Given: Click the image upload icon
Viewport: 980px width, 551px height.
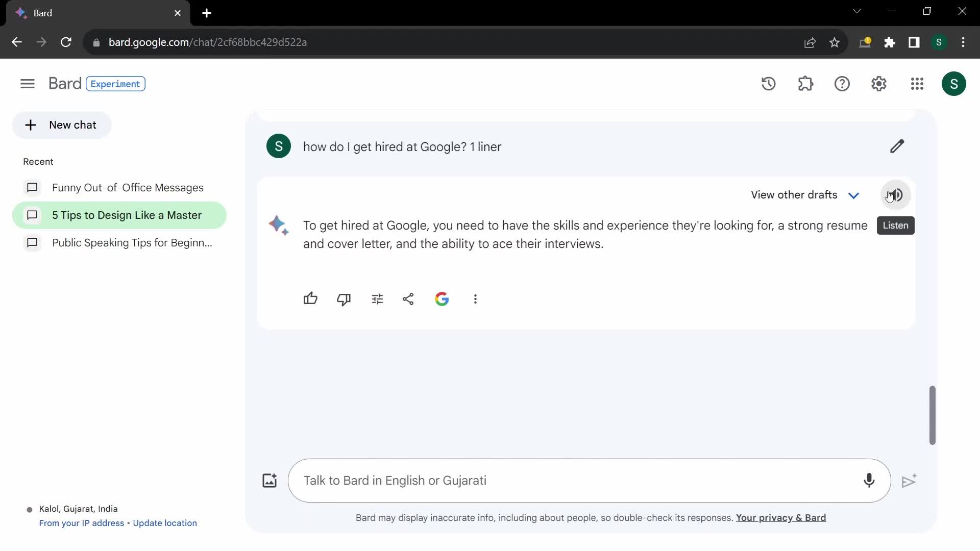Looking at the screenshot, I should tap(269, 481).
